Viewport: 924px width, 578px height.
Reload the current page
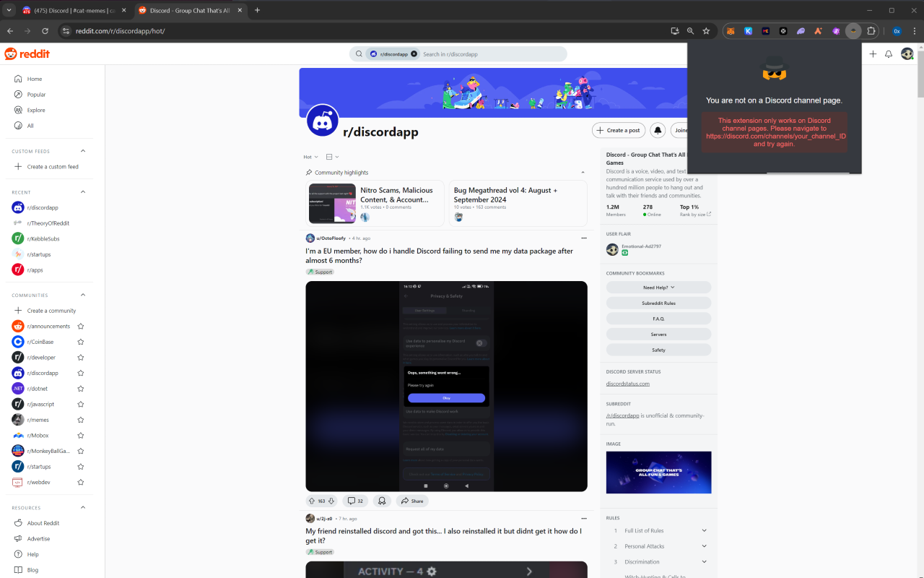pos(45,31)
